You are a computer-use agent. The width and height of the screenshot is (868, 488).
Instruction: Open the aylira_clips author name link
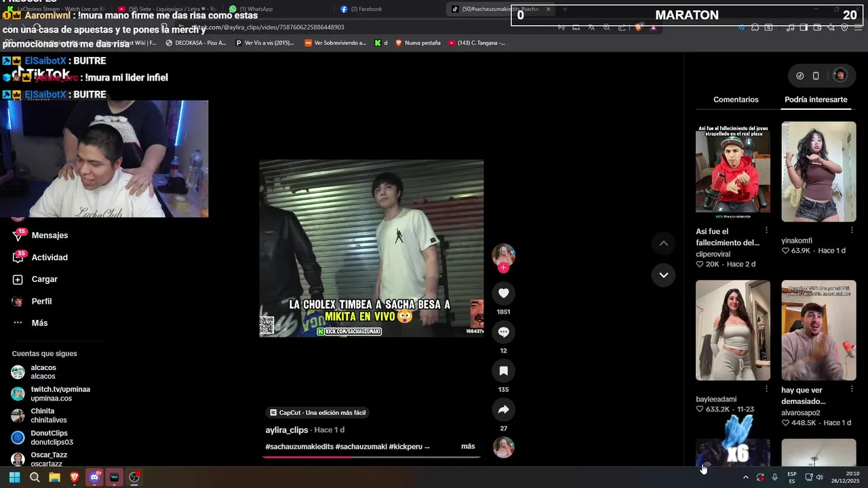pos(287,430)
